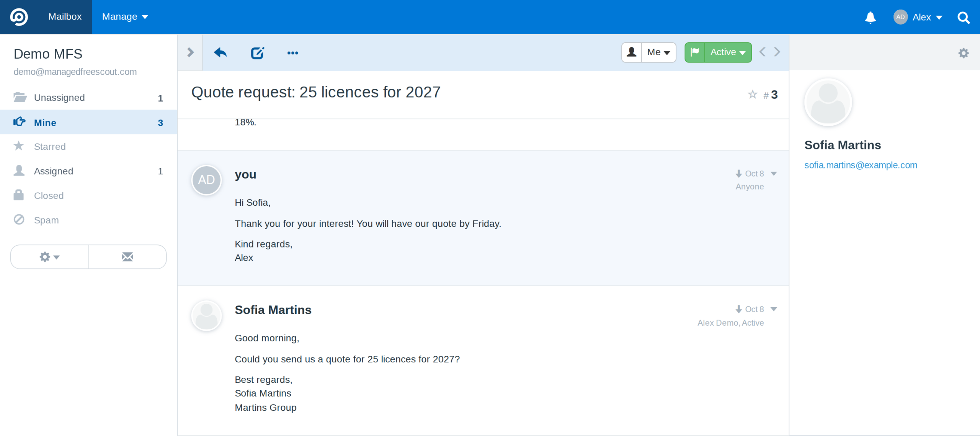The height and width of the screenshot is (436, 980).
Task: Click Sofia Martins sender name in thread
Action: [x=273, y=310]
